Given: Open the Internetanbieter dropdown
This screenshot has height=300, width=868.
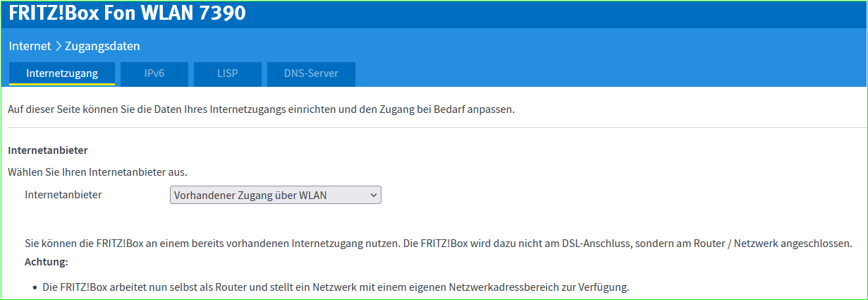Looking at the screenshot, I should pyautogui.click(x=276, y=195).
